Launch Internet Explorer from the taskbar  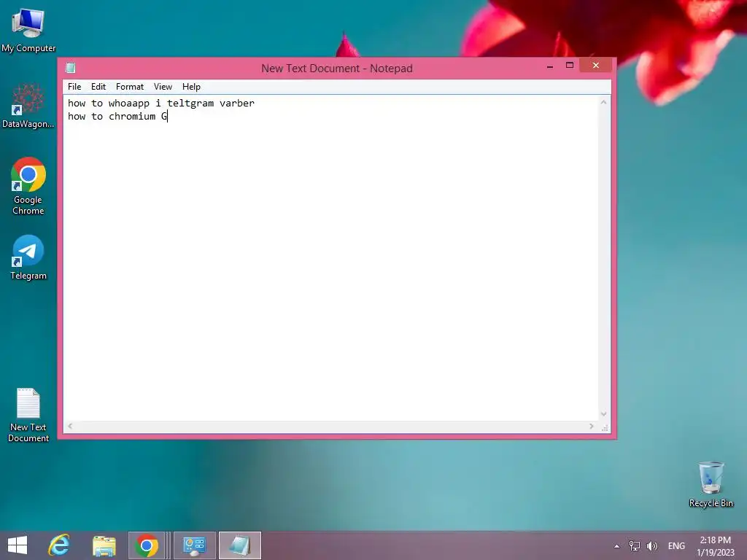click(59, 545)
